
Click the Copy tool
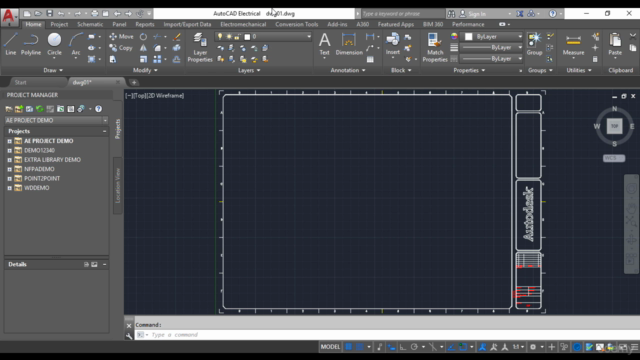point(121,48)
